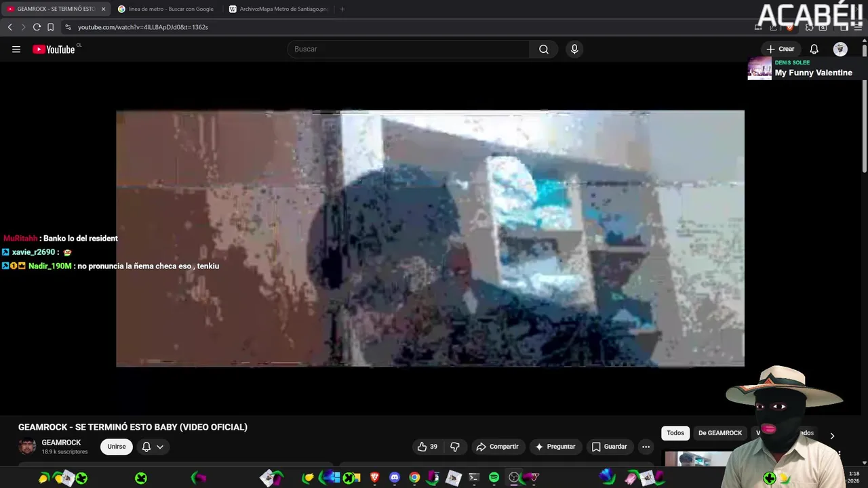
Task: Open more actions three-dot menu
Action: [x=646, y=447]
